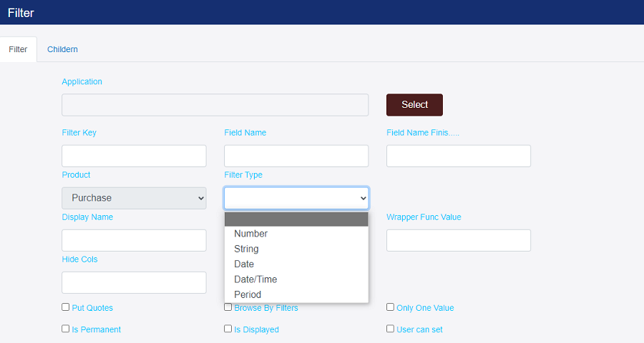Viewport: 644px width, 343px height.
Task: Enable the Is Displayed checkbox
Action: [228, 329]
